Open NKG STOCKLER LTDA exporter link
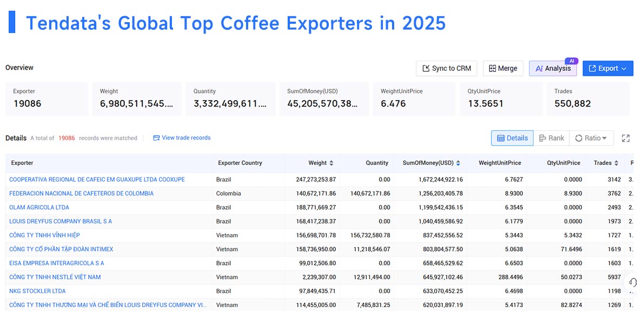 click(37, 291)
